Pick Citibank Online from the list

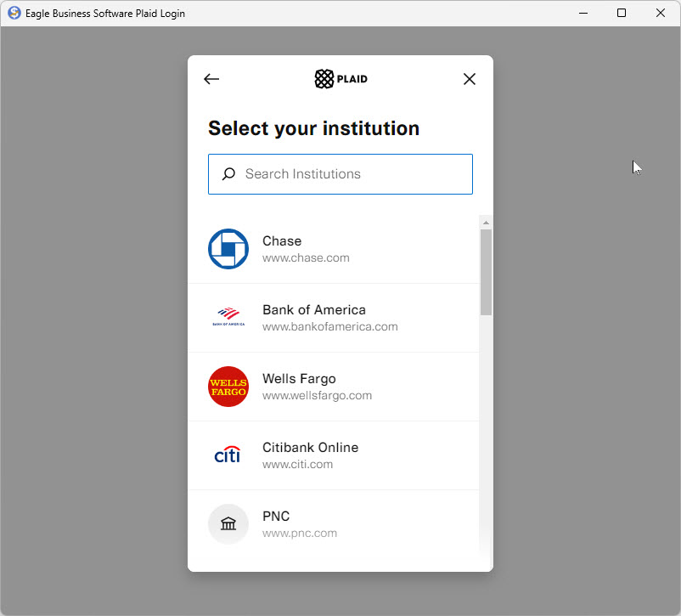[x=310, y=448]
